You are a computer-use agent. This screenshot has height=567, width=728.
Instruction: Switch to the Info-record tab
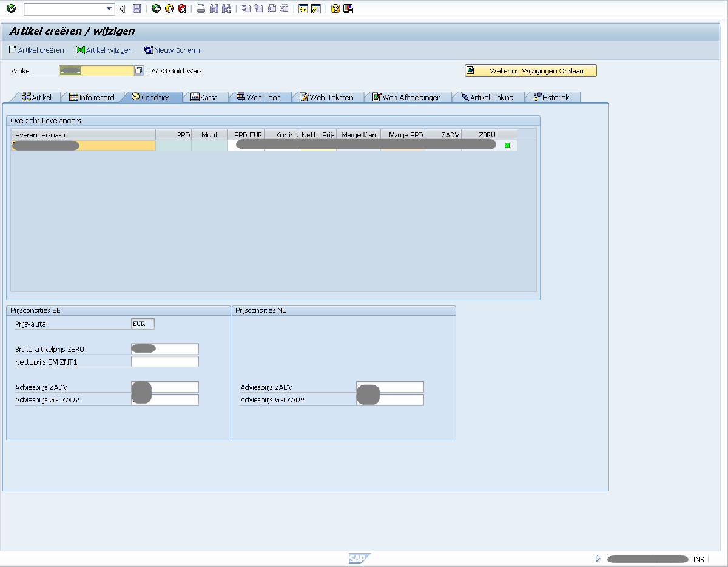point(92,97)
